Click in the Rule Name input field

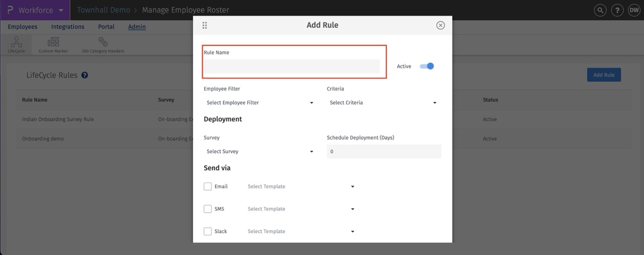291,66
